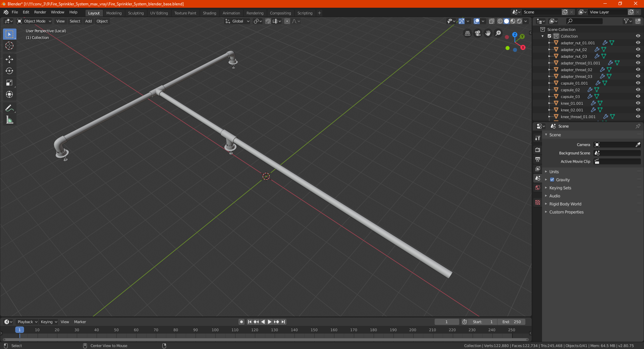Open the Add menu in viewport header
This screenshot has width=644, height=349.
[88, 21]
